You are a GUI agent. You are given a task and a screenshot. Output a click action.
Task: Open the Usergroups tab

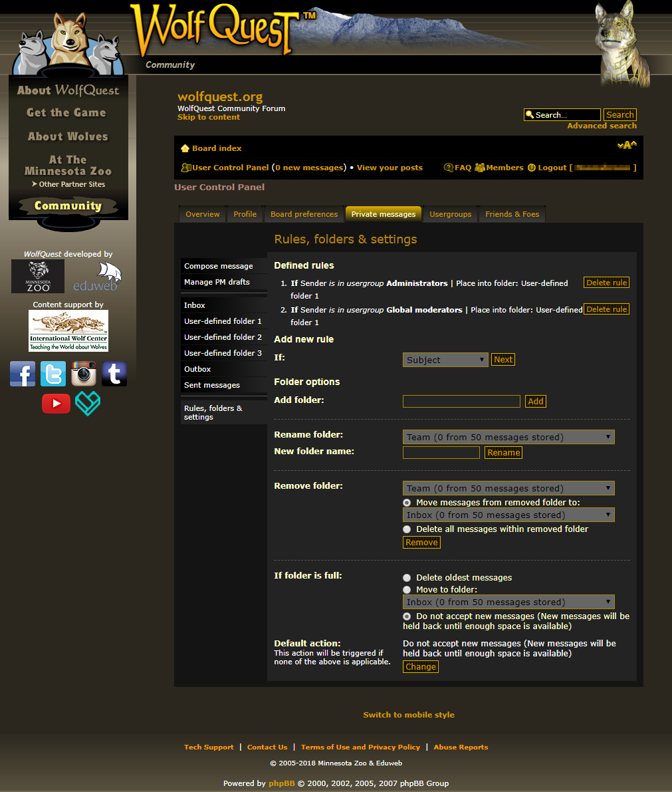451,214
